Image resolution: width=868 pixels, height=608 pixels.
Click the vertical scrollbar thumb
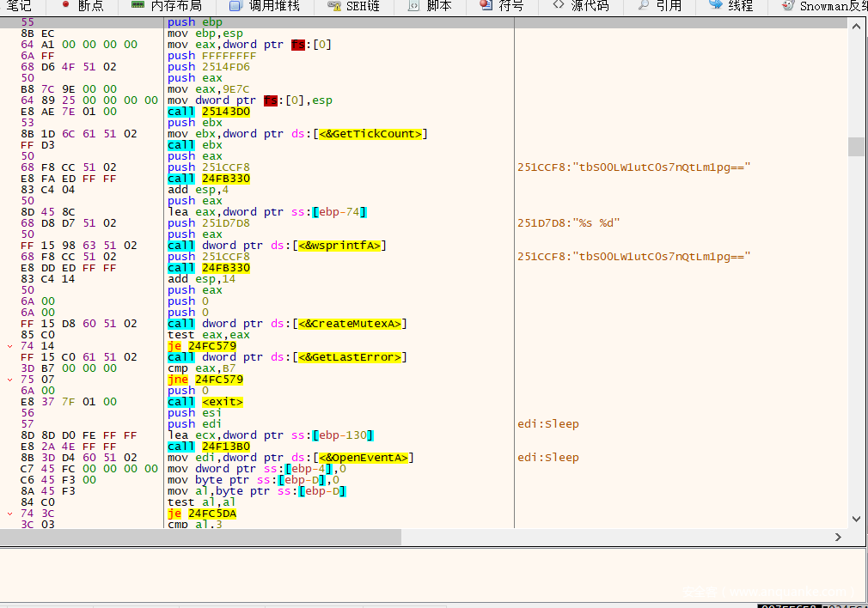(x=856, y=146)
